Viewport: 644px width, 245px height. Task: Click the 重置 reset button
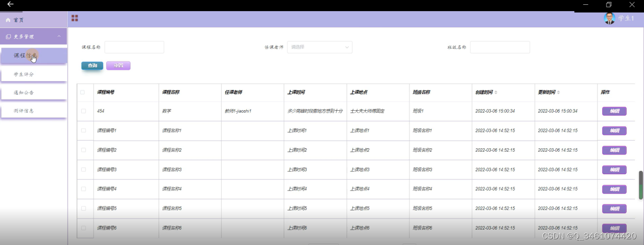click(x=118, y=65)
